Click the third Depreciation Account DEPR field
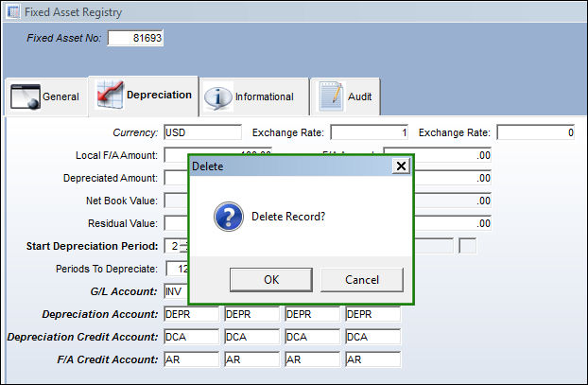 pyautogui.click(x=312, y=314)
